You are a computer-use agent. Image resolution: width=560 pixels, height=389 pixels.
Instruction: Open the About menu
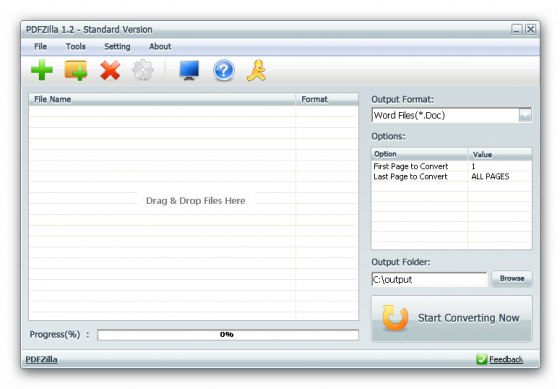pos(160,46)
